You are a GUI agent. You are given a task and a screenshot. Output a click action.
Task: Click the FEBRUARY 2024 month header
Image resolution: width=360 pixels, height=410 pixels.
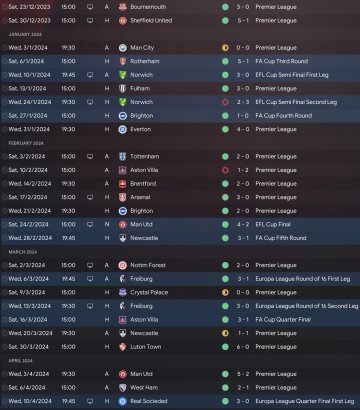tap(26, 143)
